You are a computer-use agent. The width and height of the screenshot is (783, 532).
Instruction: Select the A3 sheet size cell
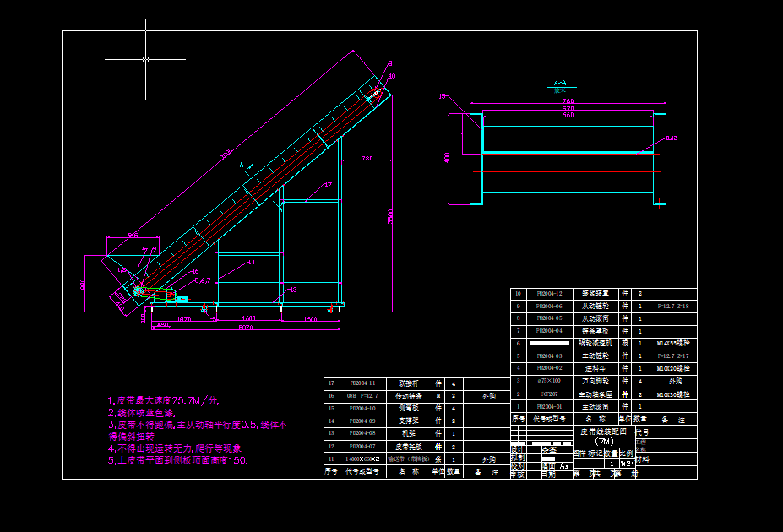(563, 466)
